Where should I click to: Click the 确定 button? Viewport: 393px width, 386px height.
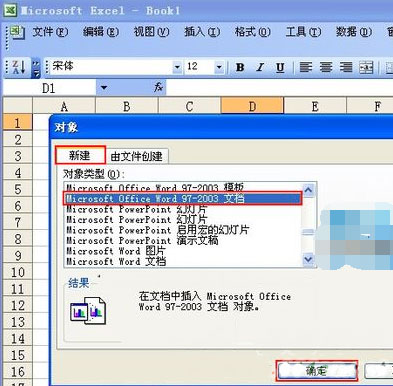tap(317, 371)
